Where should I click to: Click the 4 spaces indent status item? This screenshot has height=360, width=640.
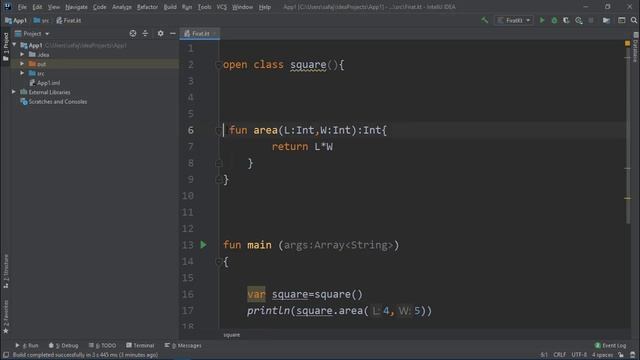coord(602,355)
